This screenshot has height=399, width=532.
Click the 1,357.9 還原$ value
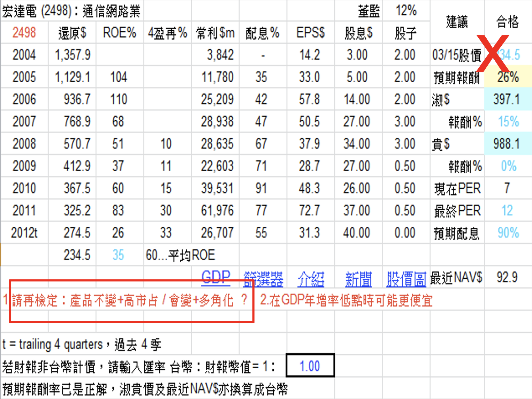coord(73,55)
